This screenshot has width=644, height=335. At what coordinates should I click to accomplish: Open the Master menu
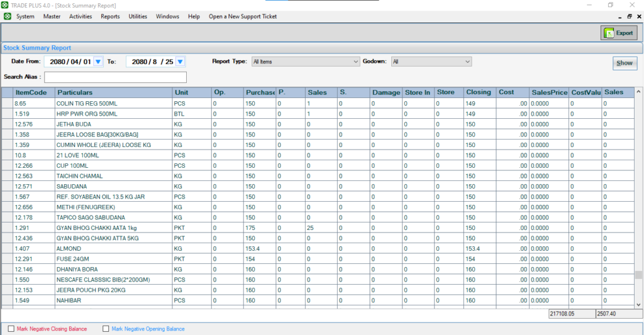point(52,16)
